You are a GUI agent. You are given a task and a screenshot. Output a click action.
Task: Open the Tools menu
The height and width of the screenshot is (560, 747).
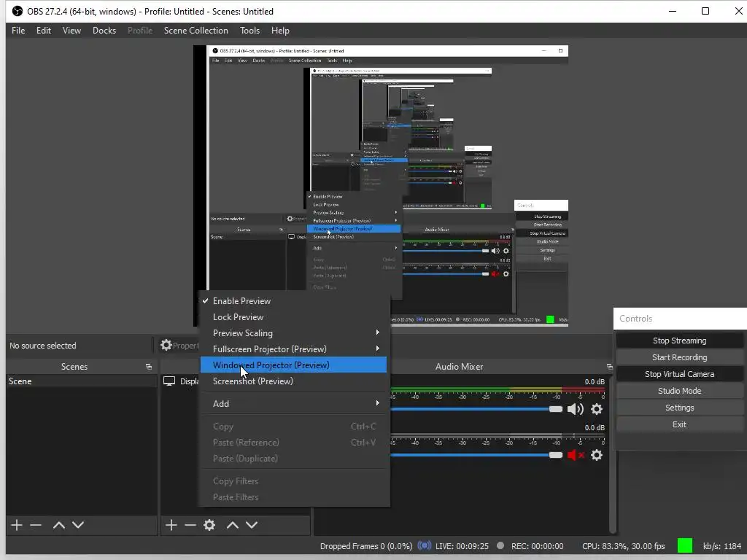coord(249,31)
